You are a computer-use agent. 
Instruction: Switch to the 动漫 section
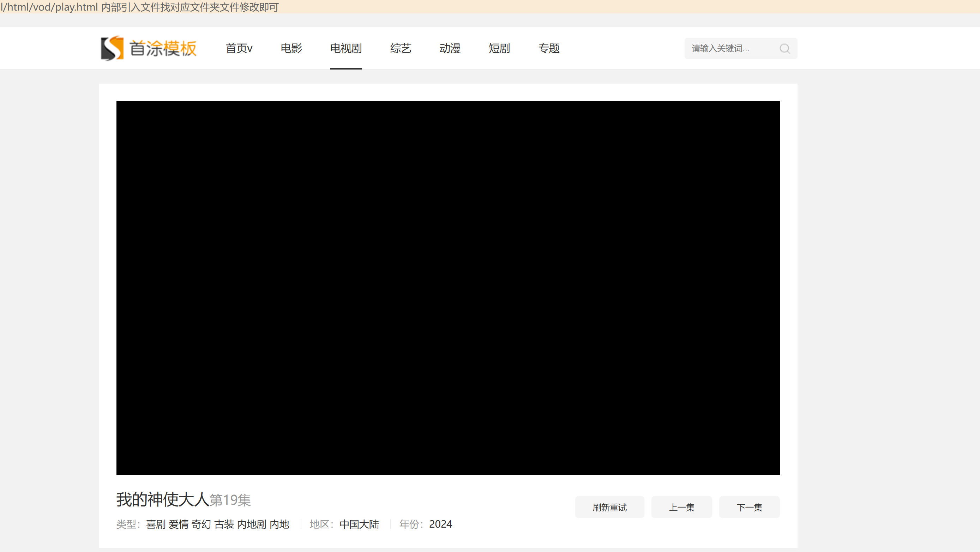pos(450,48)
